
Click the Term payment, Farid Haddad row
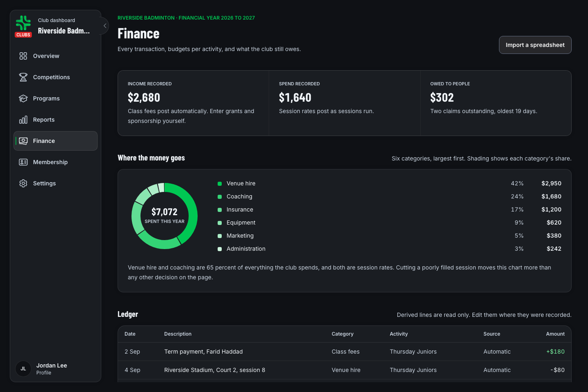click(x=345, y=352)
